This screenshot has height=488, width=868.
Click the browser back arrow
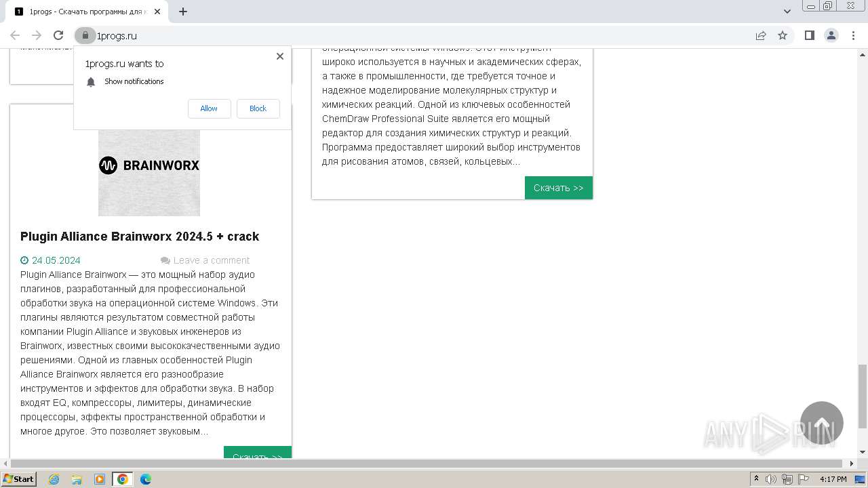pyautogui.click(x=15, y=35)
